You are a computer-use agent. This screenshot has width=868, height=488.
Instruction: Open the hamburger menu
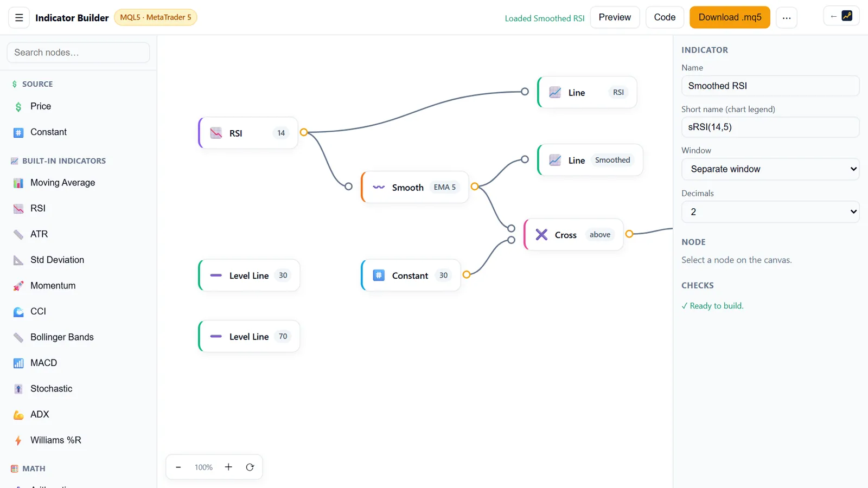coord(19,17)
